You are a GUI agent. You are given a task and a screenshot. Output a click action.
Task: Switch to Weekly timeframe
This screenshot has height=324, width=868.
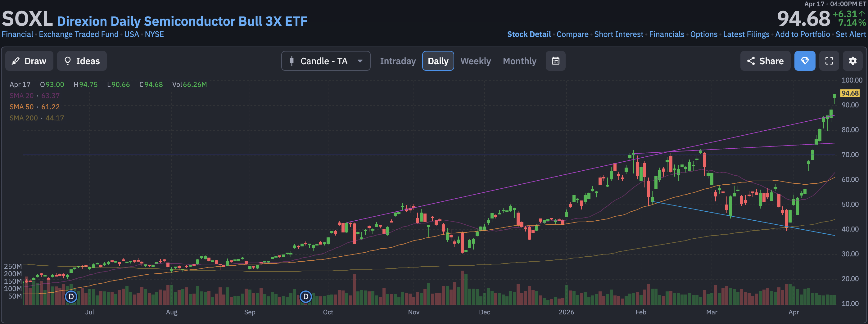tap(476, 61)
